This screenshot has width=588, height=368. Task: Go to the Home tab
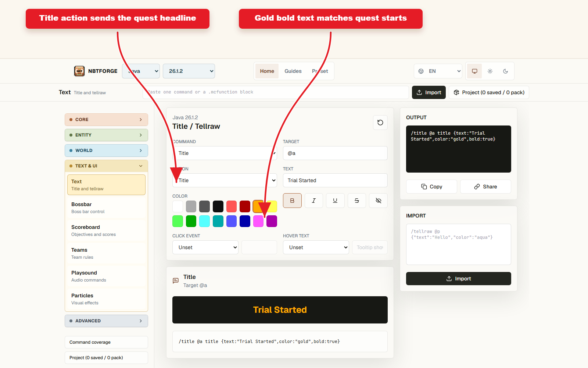click(x=267, y=71)
